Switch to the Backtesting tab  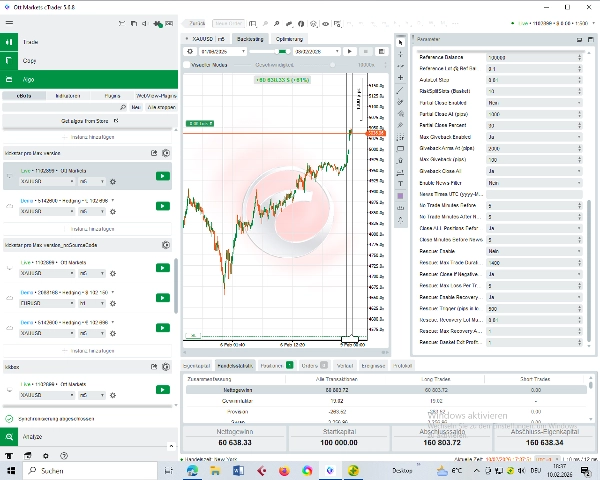click(x=250, y=39)
